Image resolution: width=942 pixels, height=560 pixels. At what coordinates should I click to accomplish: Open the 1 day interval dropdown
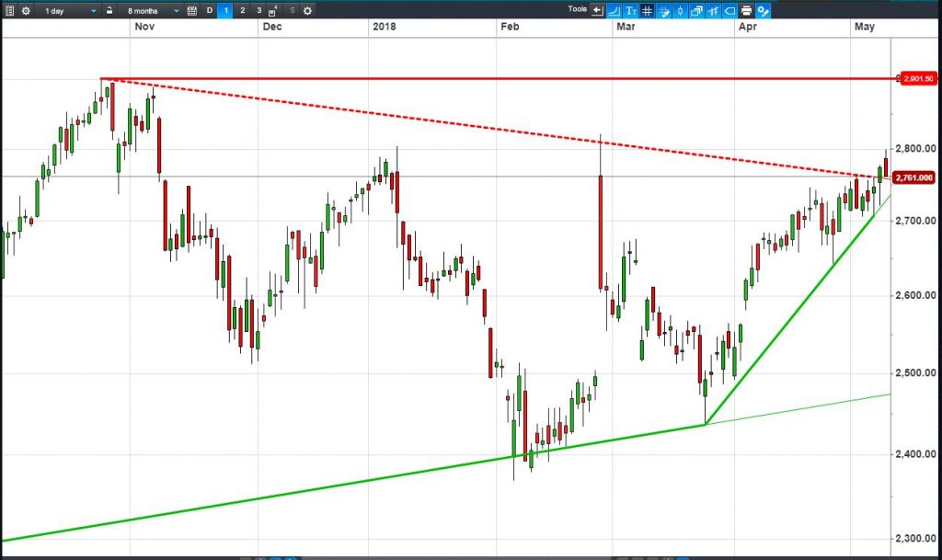point(70,11)
